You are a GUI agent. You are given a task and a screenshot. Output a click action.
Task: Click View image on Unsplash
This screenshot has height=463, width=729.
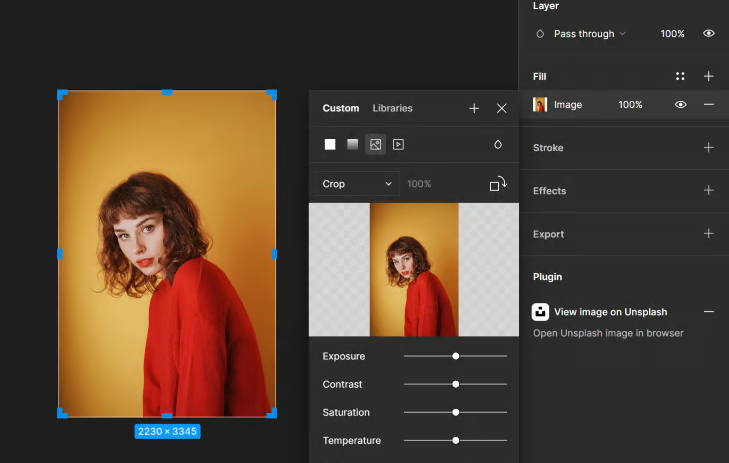pyautogui.click(x=610, y=312)
